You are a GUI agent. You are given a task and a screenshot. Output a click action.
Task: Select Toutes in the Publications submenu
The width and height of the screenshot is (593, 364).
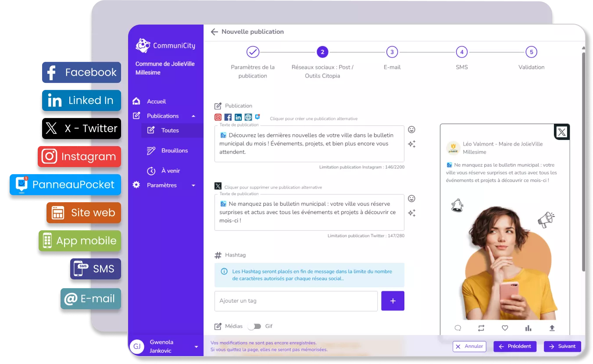pos(172,130)
